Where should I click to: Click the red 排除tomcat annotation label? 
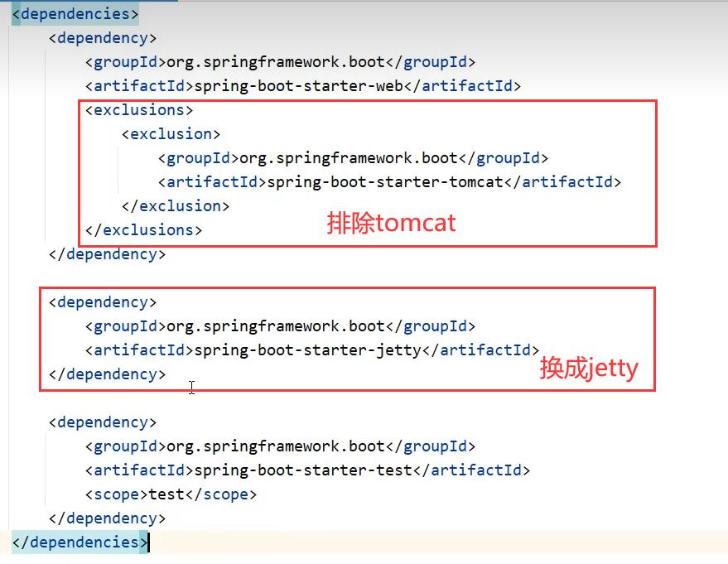[x=391, y=224]
